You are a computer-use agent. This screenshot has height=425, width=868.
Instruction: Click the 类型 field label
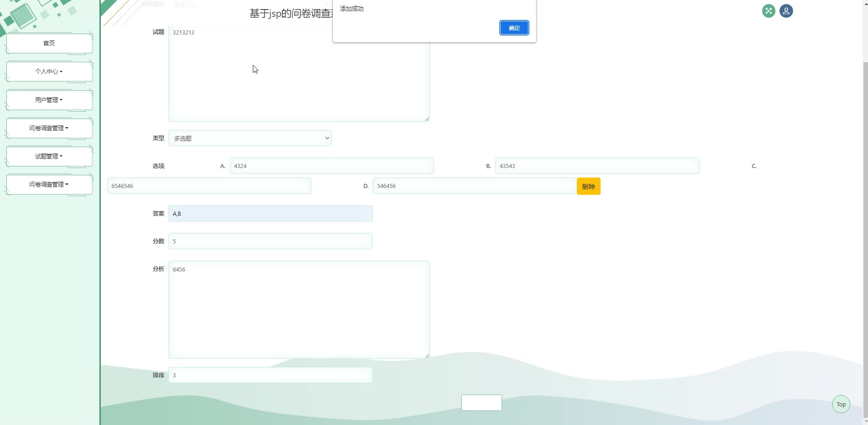pos(158,138)
